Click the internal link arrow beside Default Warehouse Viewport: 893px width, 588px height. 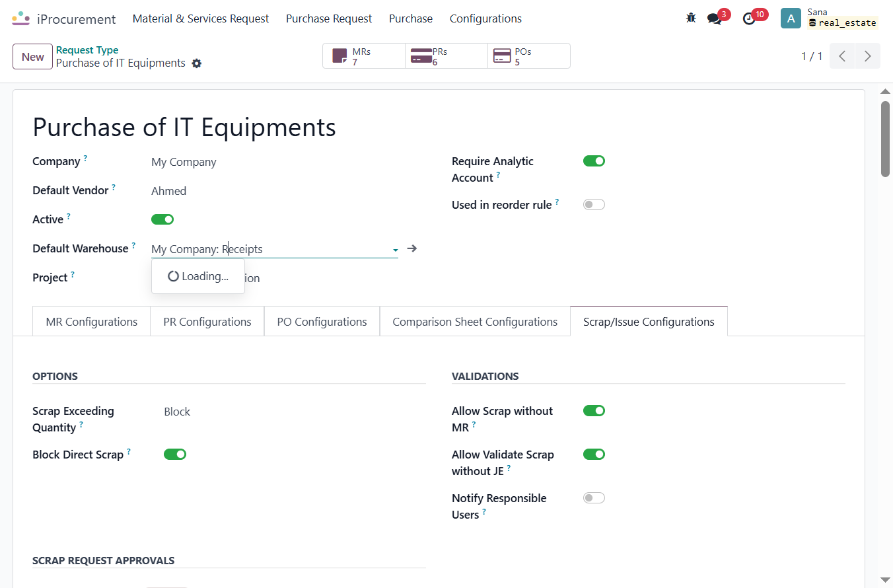(412, 248)
